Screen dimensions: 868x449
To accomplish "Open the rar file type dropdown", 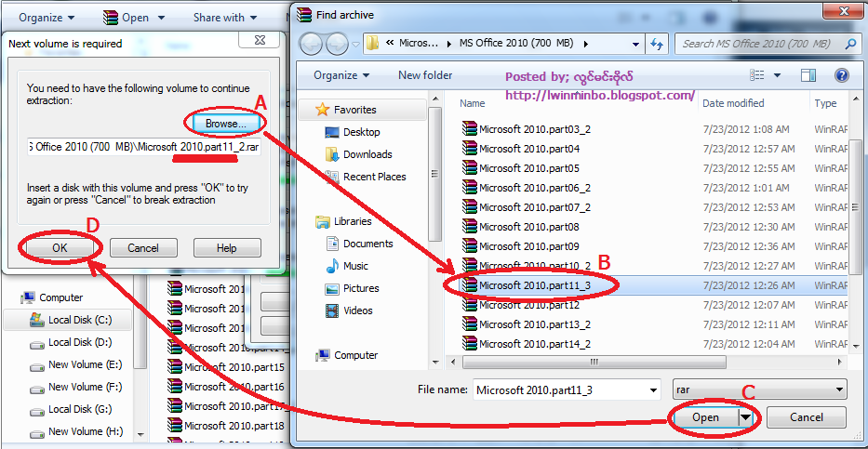I will [760, 390].
